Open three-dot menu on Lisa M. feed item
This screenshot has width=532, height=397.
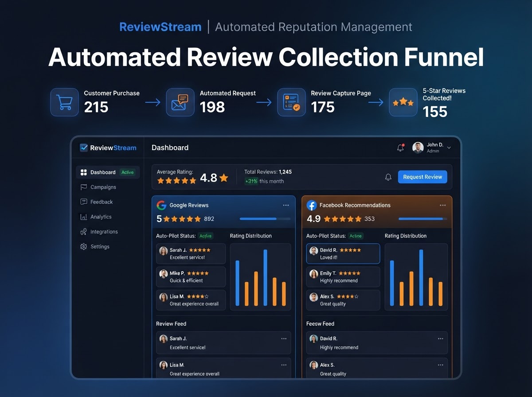click(284, 365)
